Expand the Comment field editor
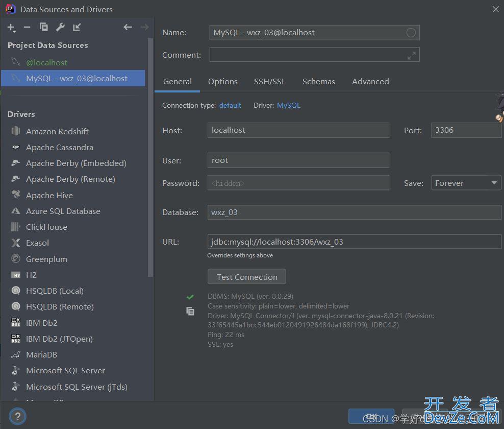 coord(412,56)
